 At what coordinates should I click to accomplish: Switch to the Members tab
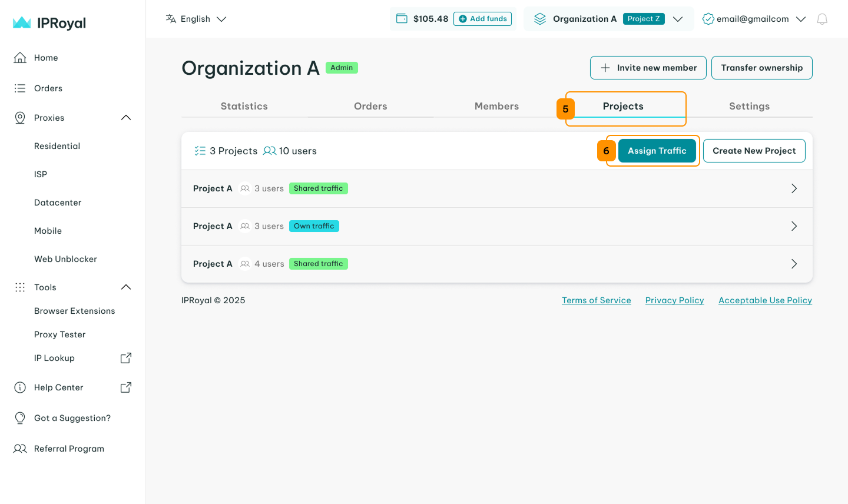coord(496,106)
